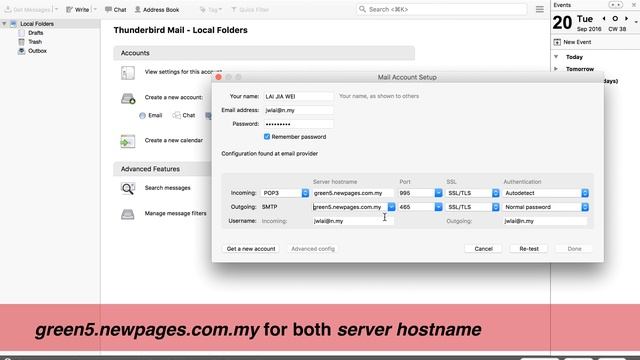
Task: Expand the Get Messages dropdown arrow
Action: click(x=56, y=9)
